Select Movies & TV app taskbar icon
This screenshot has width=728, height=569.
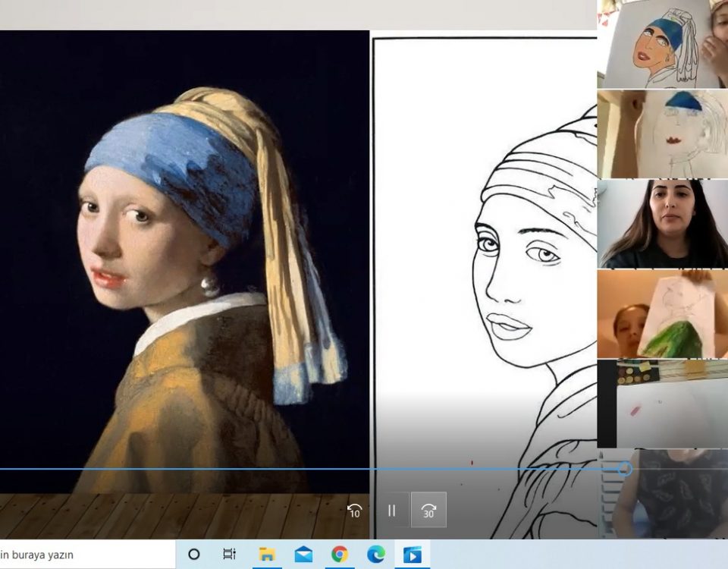tap(412, 555)
